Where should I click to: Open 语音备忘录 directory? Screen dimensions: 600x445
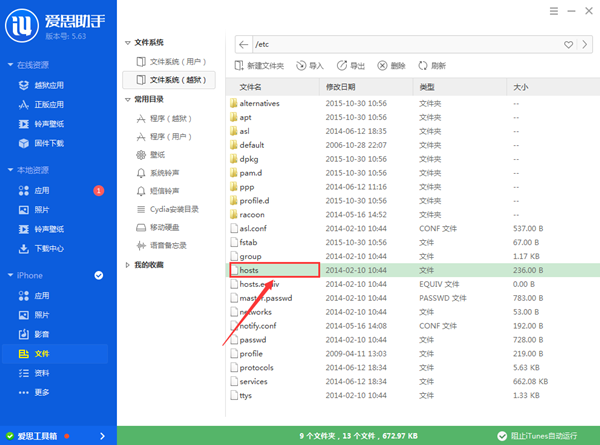pos(161,245)
